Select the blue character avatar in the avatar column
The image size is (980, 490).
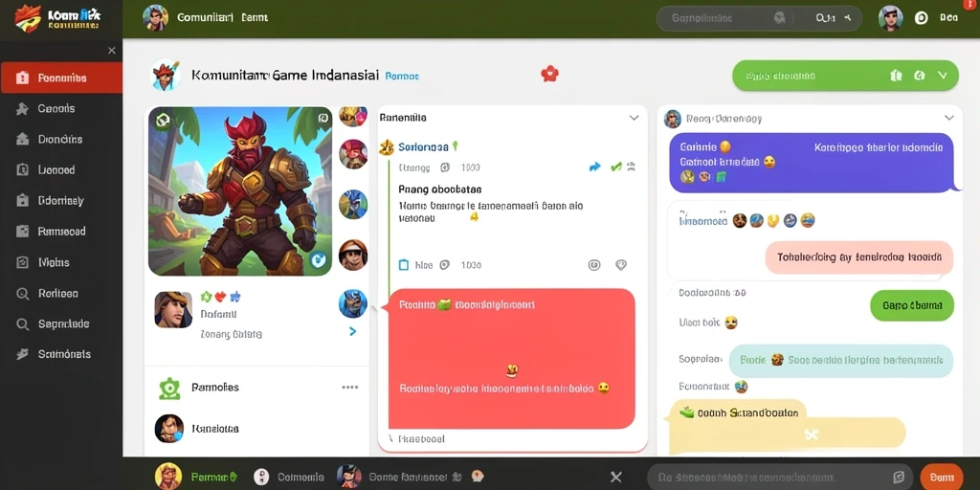click(353, 205)
